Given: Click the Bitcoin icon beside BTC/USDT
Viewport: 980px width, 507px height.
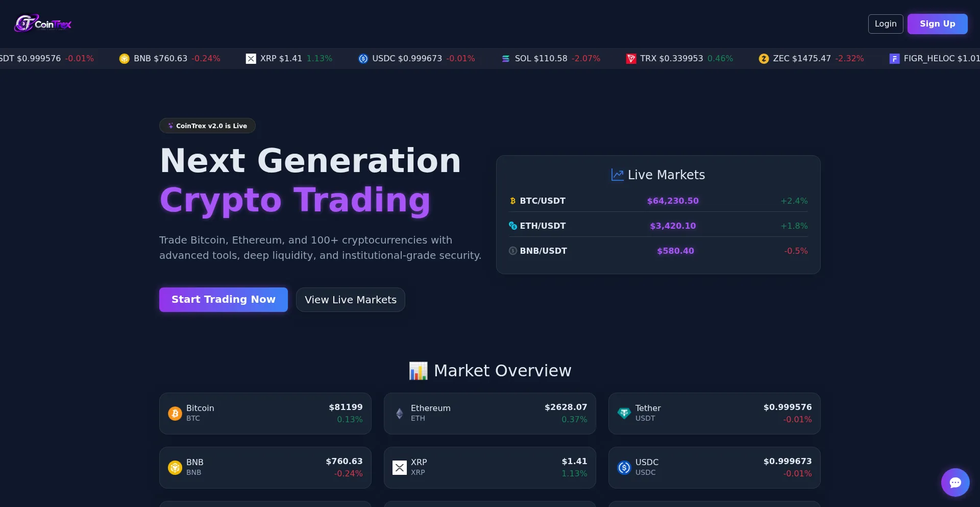Looking at the screenshot, I should (513, 201).
